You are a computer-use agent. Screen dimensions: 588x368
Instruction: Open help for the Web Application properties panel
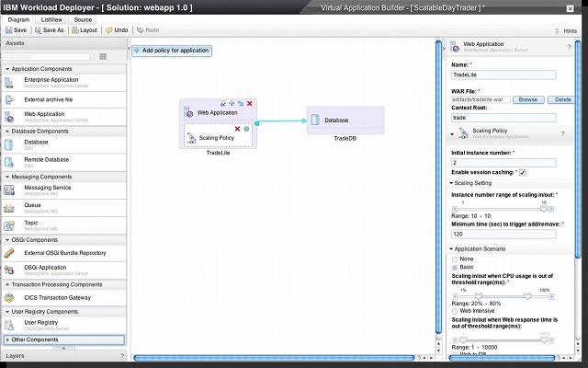[569, 47]
